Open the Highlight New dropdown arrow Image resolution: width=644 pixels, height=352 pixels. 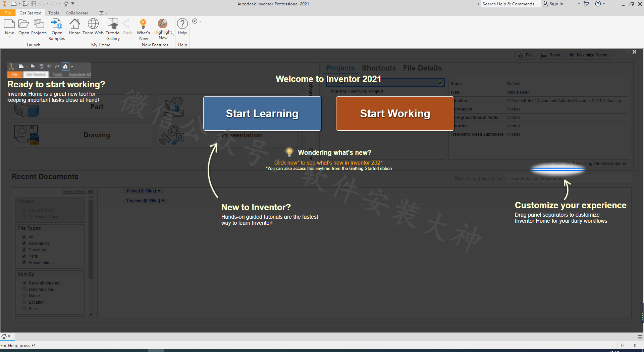(173, 35)
